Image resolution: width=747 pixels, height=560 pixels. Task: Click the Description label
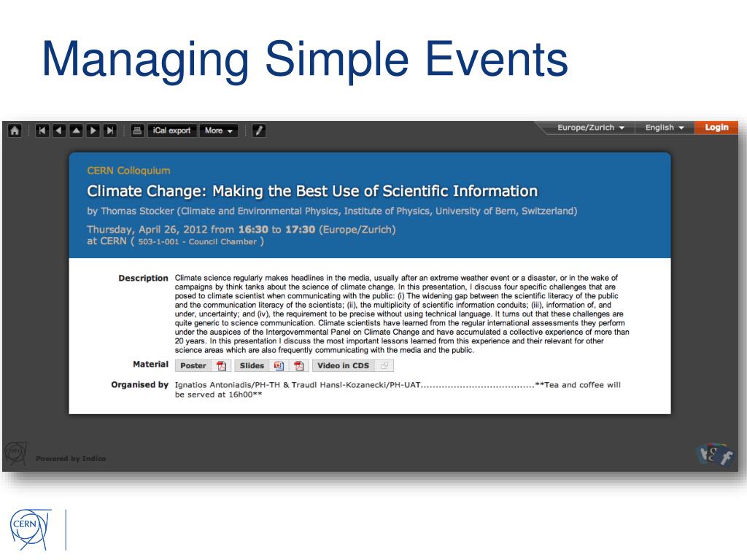click(144, 278)
